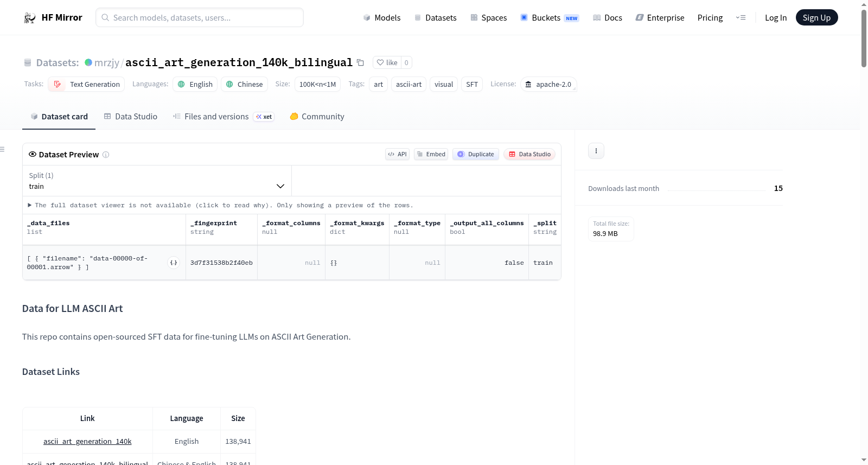The height and width of the screenshot is (465, 868).
Task: Select the Text Generation task tag
Action: pos(87,84)
